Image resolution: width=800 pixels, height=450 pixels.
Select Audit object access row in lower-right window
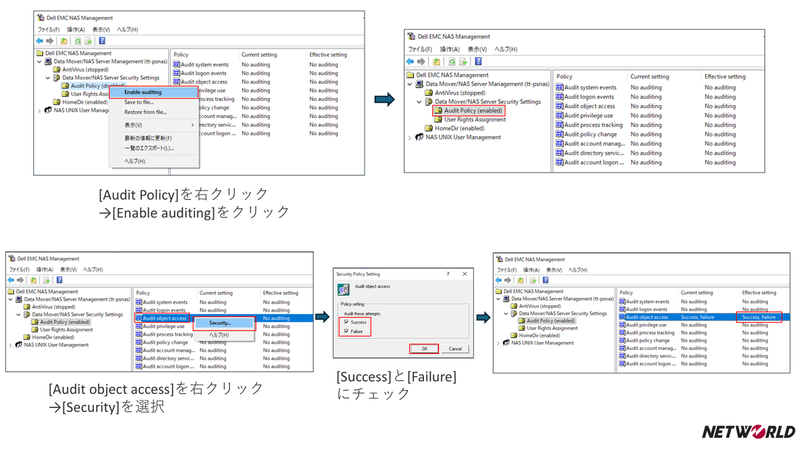coord(704,317)
